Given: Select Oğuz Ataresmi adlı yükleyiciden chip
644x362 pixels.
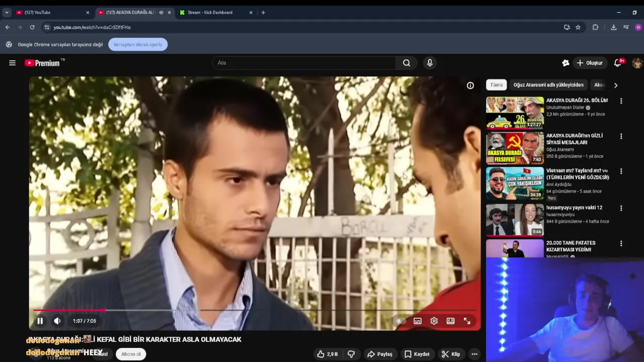Looking at the screenshot, I should pyautogui.click(x=548, y=85).
